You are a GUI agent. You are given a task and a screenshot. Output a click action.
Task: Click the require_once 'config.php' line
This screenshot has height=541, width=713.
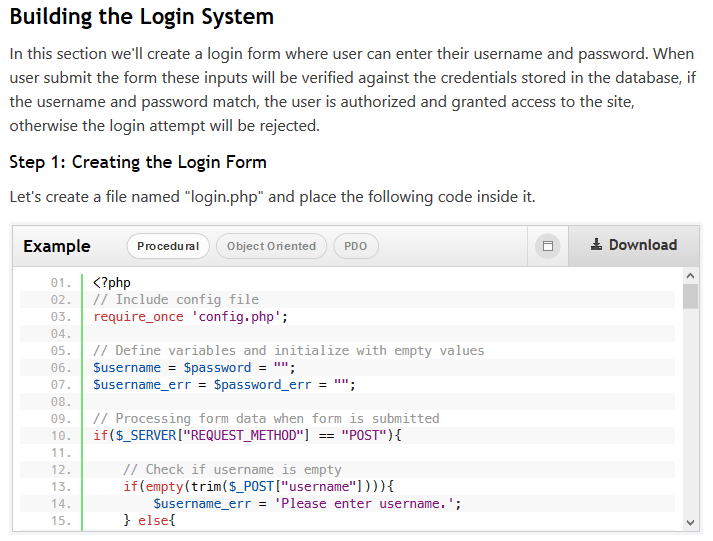tap(191, 316)
